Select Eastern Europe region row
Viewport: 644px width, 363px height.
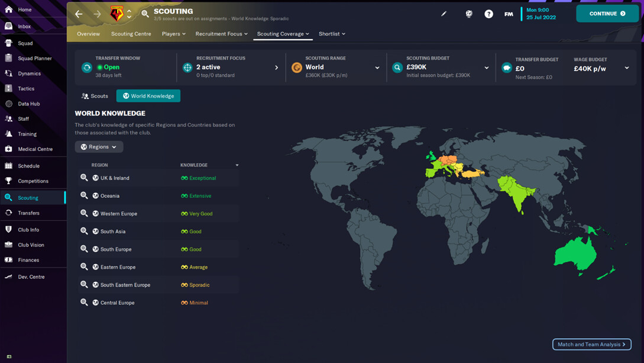[158, 267]
